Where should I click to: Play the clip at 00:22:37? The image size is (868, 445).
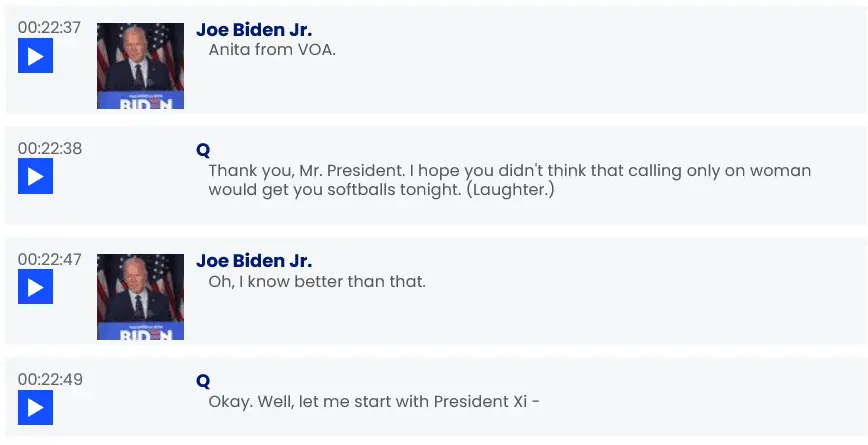35,56
